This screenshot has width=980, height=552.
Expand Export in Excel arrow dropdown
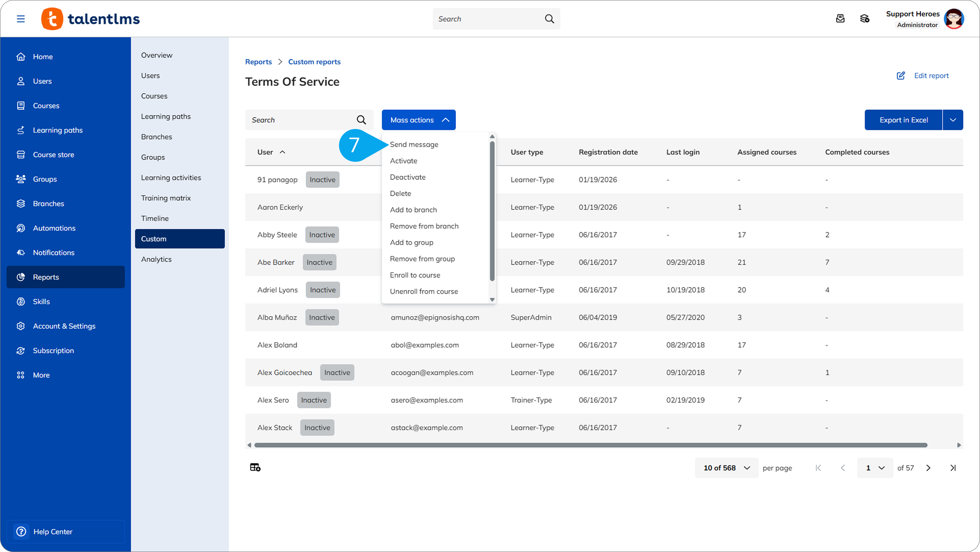click(x=953, y=120)
